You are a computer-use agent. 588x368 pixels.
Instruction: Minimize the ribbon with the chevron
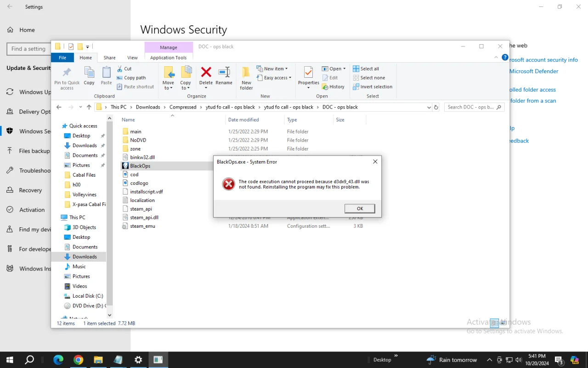pos(496,57)
